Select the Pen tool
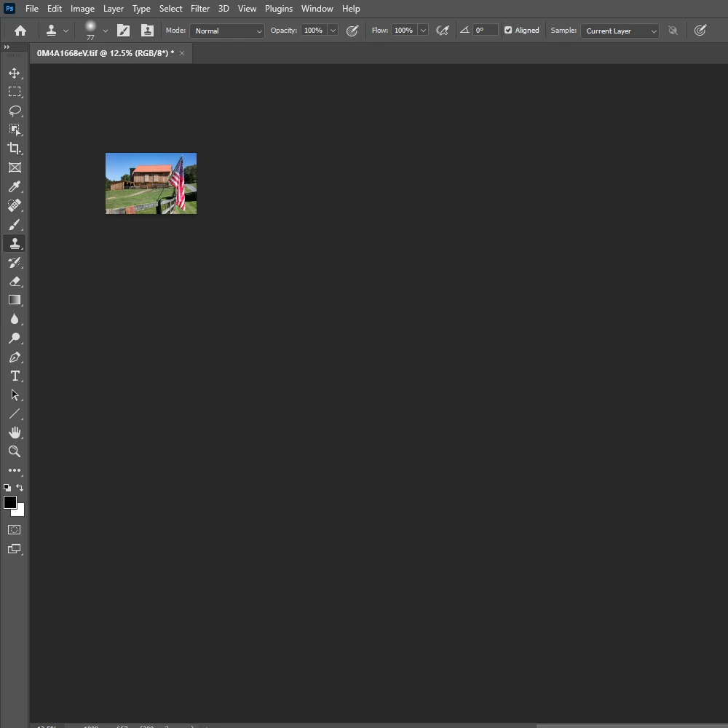The height and width of the screenshot is (728, 728). pyautogui.click(x=15, y=357)
